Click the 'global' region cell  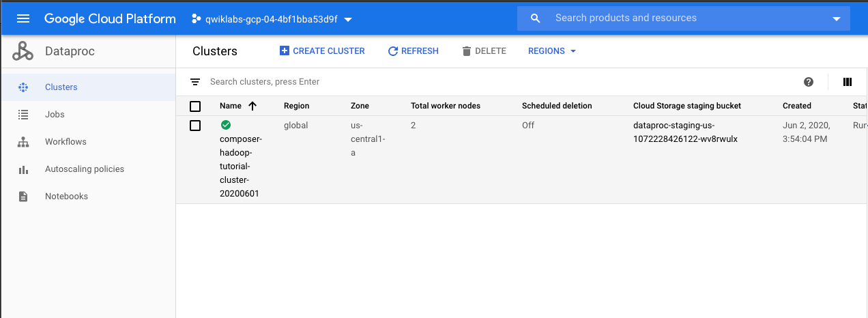(x=296, y=126)
